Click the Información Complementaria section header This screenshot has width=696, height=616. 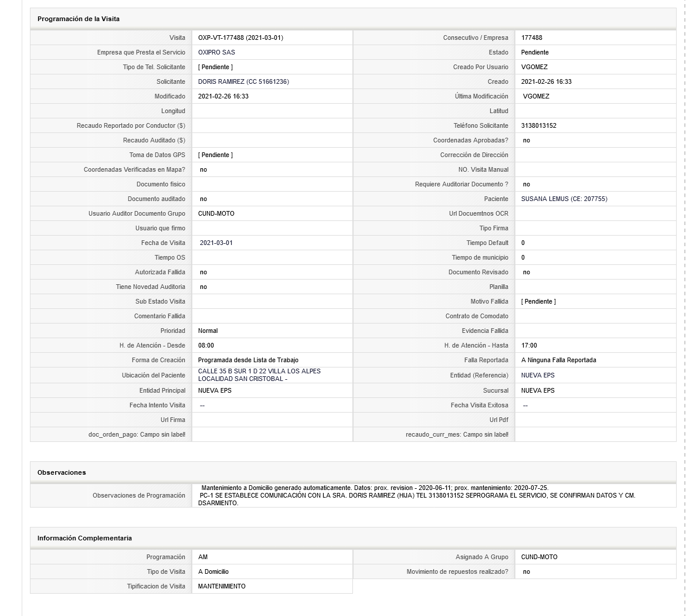click(84, 538)
